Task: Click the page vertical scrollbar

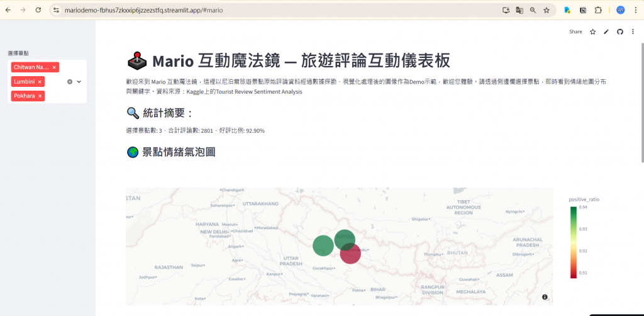Action: tap(641, 103)
